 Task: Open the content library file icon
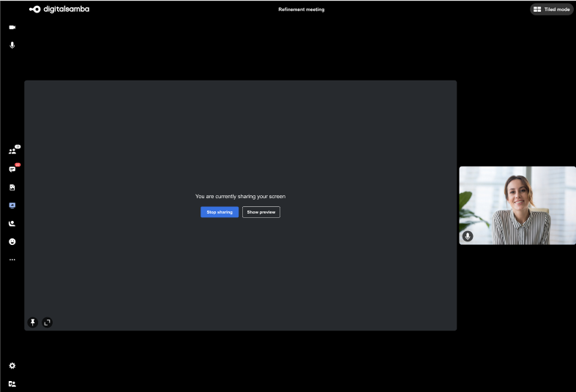[12, 187]
